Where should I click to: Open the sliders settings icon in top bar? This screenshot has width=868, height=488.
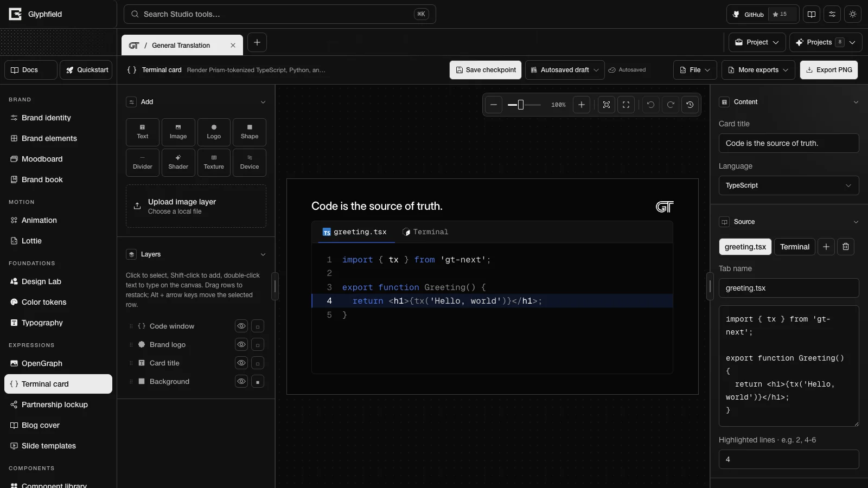(x=832, y=14)
